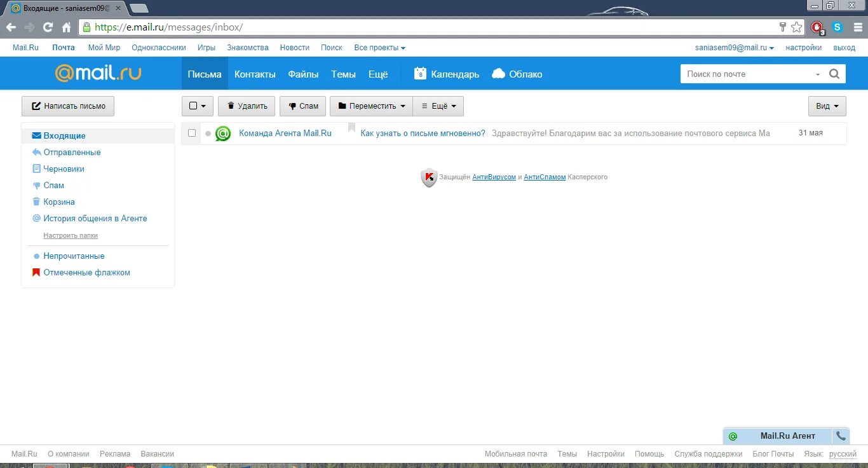Open the Переместить dropdown
This screenshot has width=868, height=468.
coord(371,106)
